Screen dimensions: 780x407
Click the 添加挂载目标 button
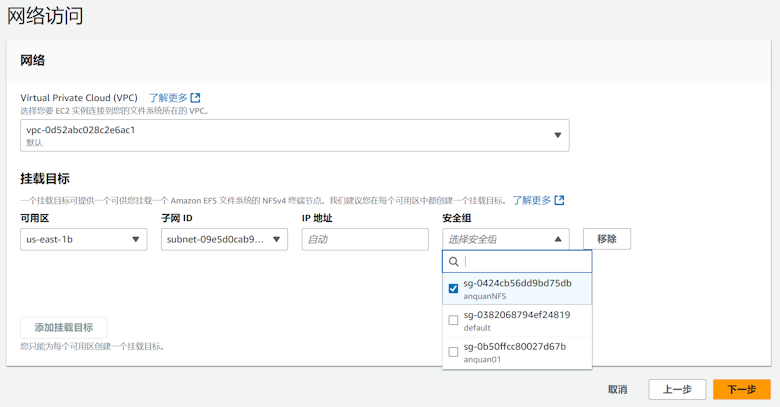click(x=64, y=327)
